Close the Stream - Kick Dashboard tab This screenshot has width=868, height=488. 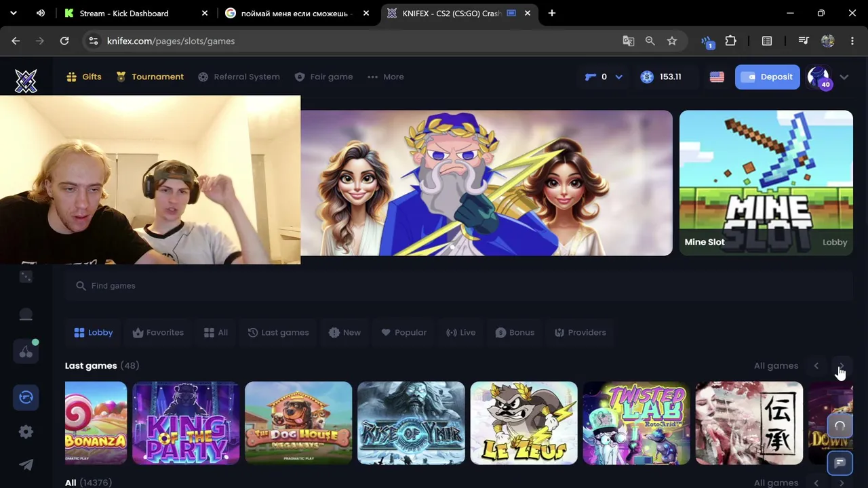coord(205,13)
